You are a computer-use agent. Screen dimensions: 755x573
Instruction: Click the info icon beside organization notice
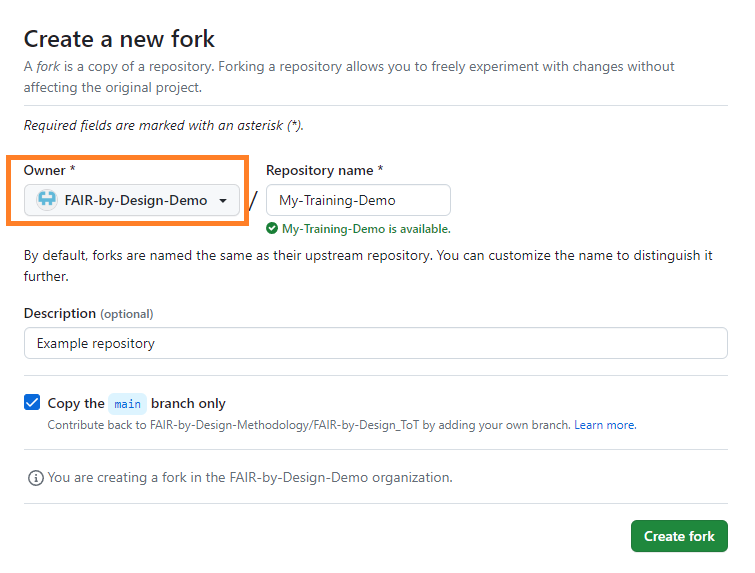click(36, 478)
